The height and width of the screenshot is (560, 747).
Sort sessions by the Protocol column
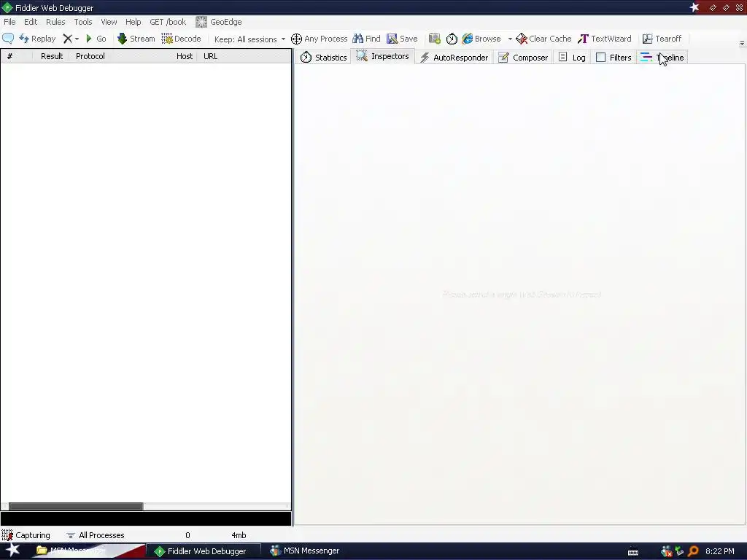tap(90, 56)
